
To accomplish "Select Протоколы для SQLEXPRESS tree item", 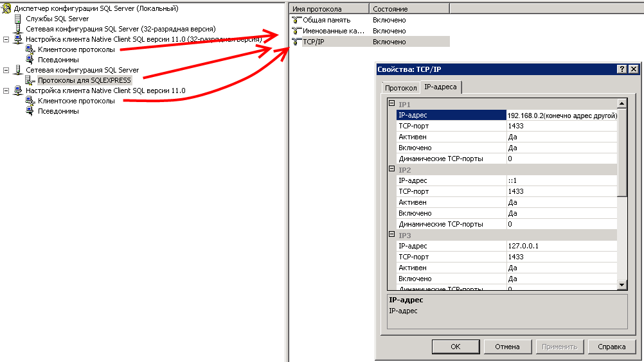I will point(85,80).
